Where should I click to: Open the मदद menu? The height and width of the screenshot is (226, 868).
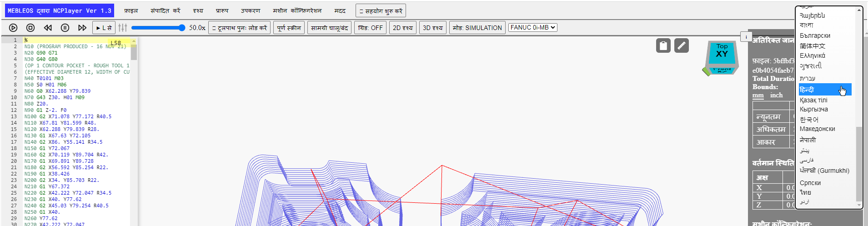point(340,11)
